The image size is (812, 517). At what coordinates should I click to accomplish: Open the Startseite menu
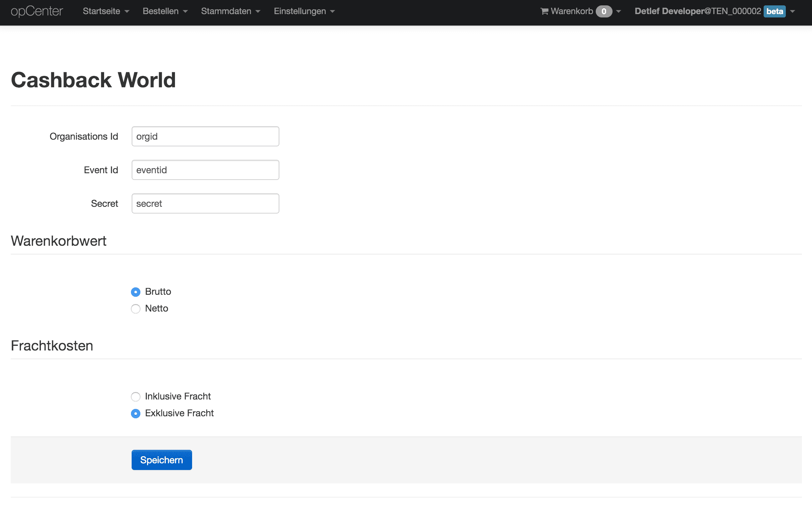tap(106, 11)
